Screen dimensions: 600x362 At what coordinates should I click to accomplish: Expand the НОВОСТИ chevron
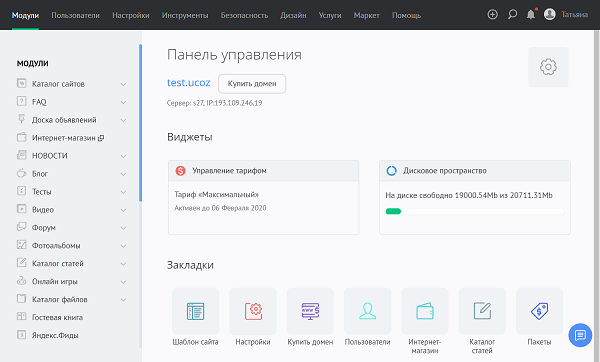[123, 156]
